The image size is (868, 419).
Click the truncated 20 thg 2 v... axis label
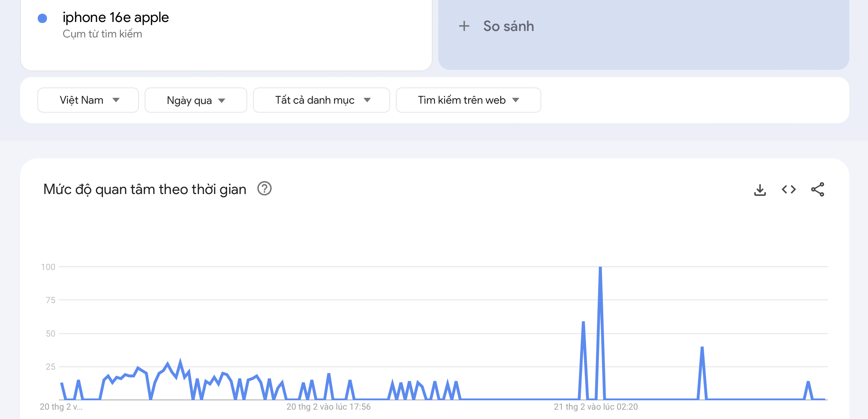tap(61, 407)
